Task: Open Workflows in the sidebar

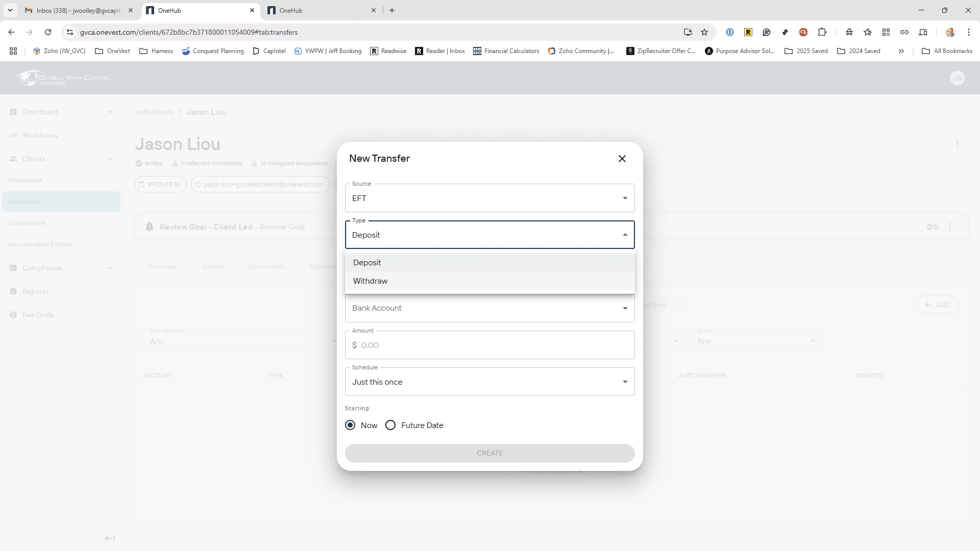Action: click(40, 135)
